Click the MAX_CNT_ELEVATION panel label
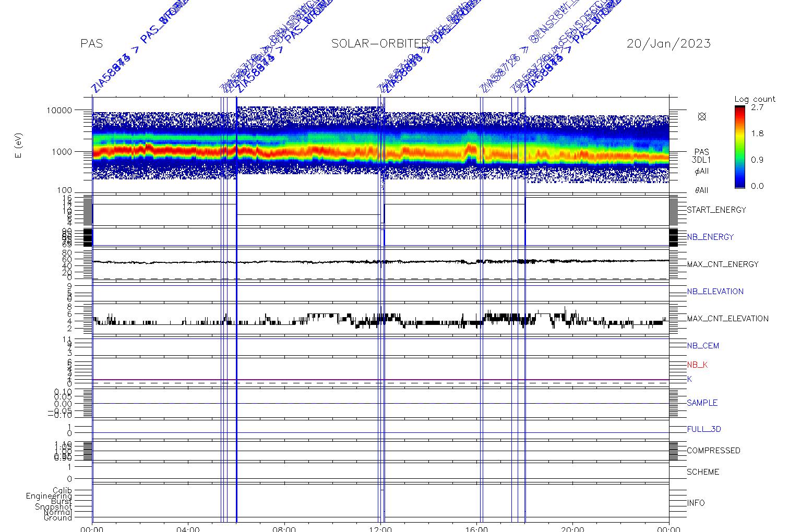This screenshot has width=789, height=532. click(727, 319)
